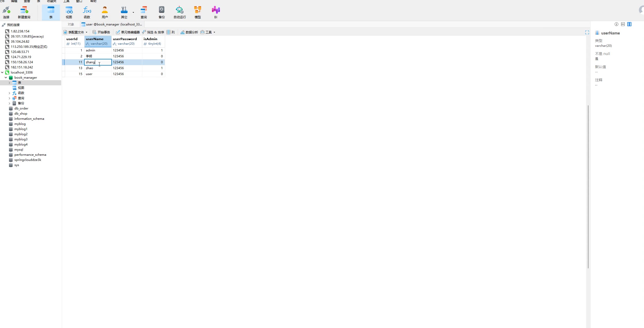The image size is (644, 328).
Task: Select the db_order database
Action: pyautogui.click(x=21, y=108)
